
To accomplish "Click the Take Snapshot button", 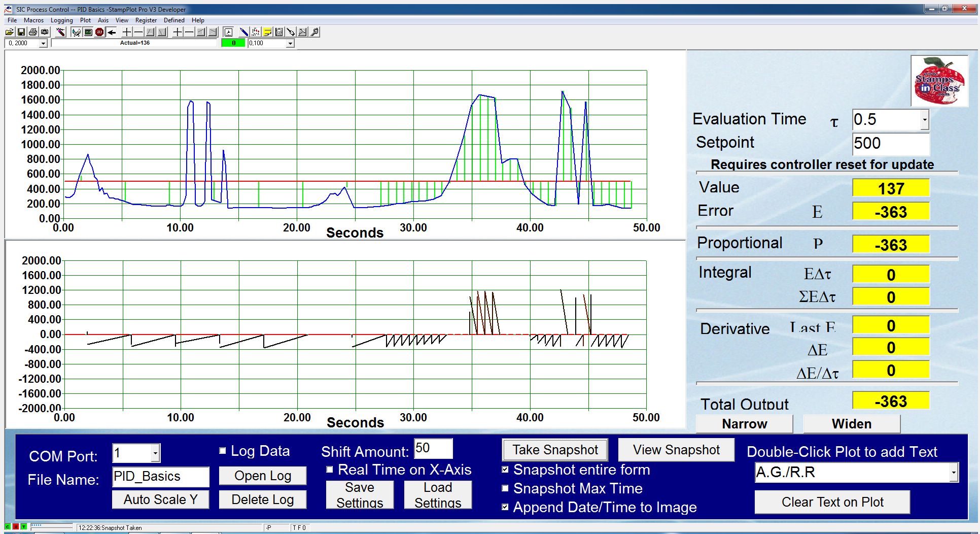I will 555,450.
